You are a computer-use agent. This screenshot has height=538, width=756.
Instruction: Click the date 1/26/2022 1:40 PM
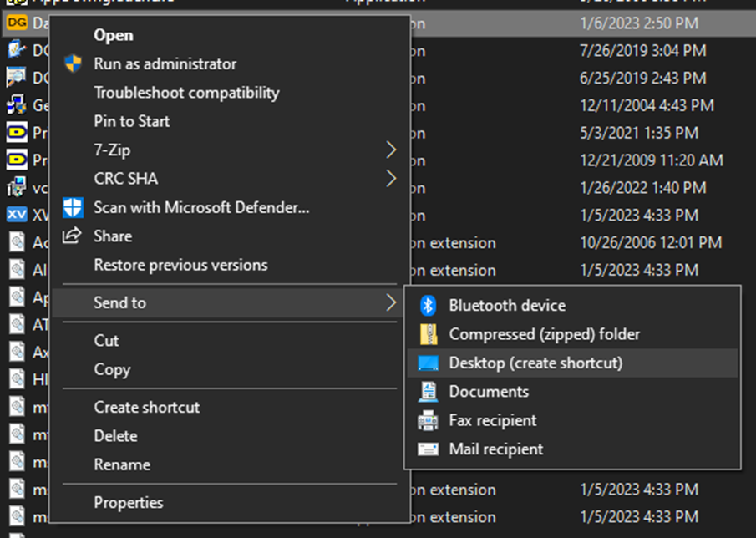(642, 187)
